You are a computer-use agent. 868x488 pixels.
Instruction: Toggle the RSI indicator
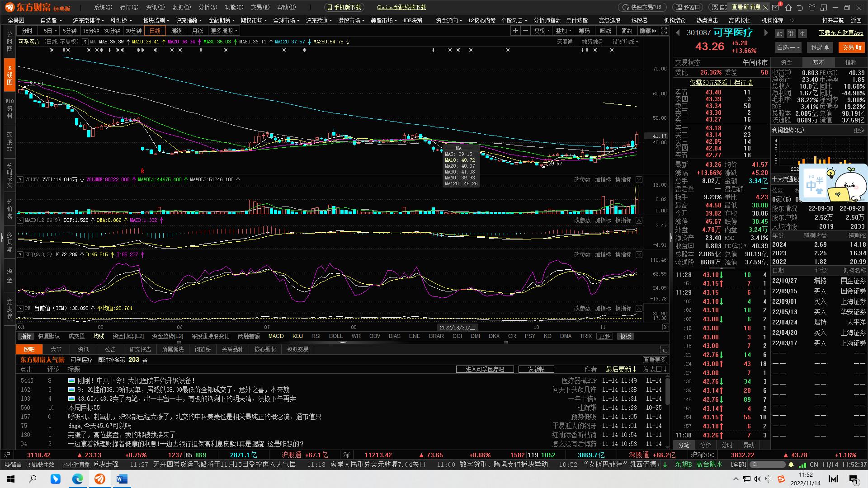coord(316,336)
